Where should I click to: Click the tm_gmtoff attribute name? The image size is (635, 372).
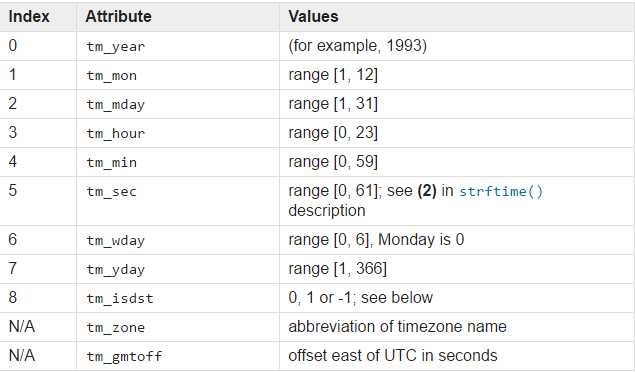pos(124,357)
